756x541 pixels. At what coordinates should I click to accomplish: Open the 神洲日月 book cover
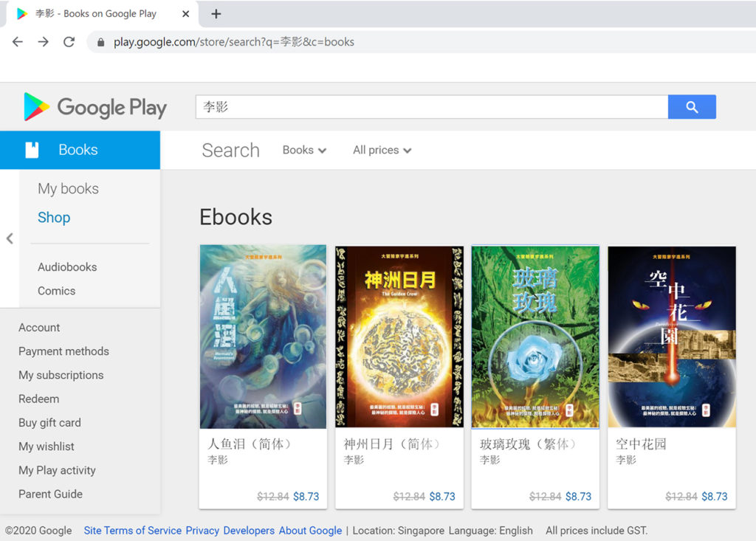pyautogui.click(x=399, y=337)
